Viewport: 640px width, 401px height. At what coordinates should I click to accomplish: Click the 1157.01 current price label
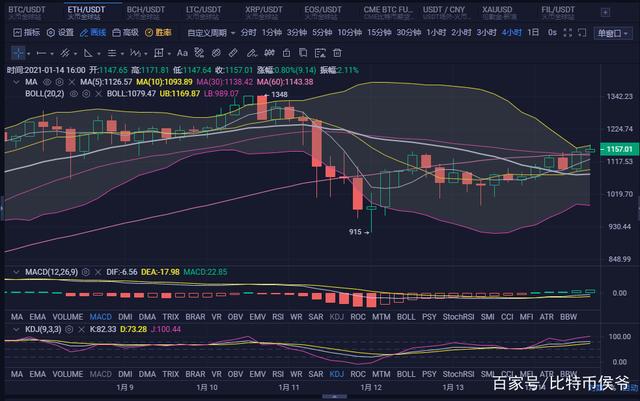(619, 149)
